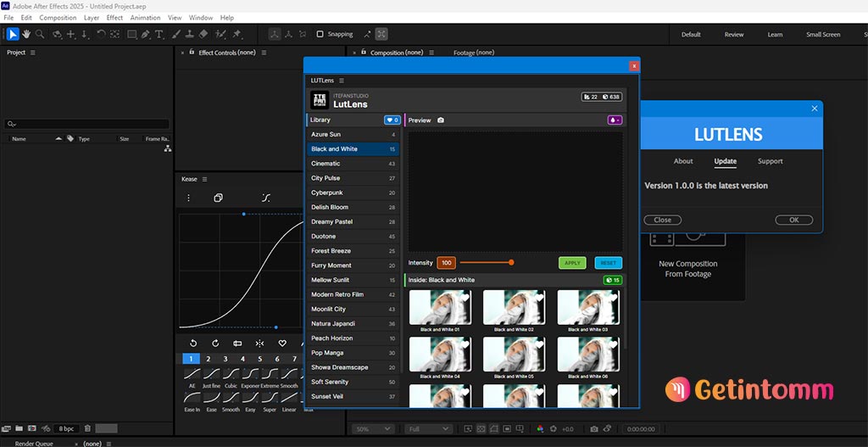Open the Animation menu

tap(145, 18)
